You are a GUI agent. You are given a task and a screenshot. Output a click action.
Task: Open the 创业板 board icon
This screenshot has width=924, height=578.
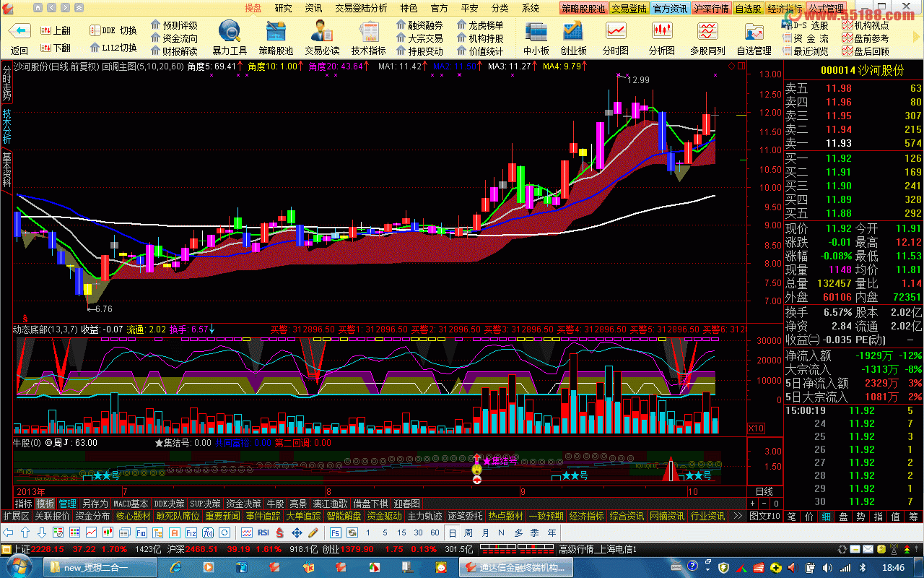pos(573,31)
